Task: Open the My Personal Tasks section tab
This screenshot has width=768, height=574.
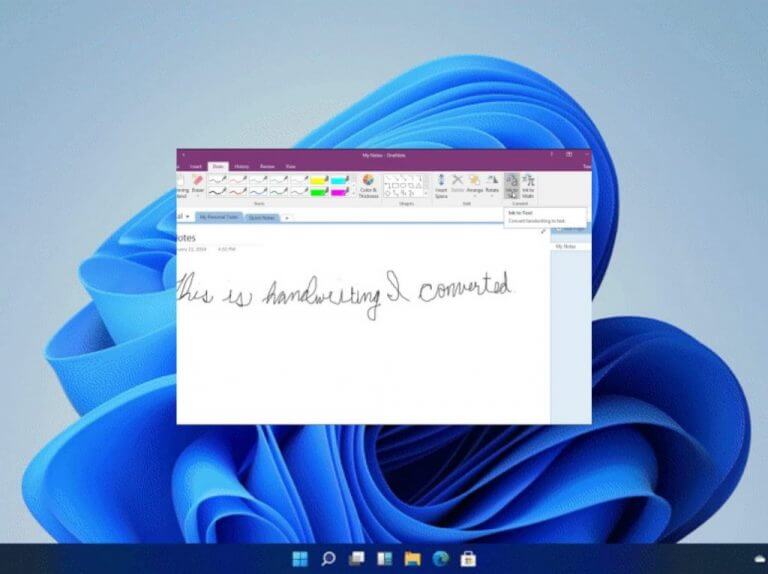Action: tap(219, 217)
